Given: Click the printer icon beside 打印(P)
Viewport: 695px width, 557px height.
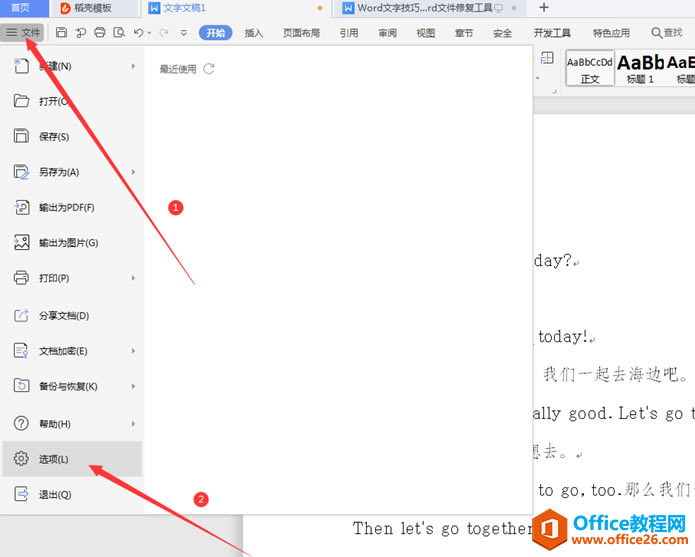Looking at the screenshot, I should (21, 278).
